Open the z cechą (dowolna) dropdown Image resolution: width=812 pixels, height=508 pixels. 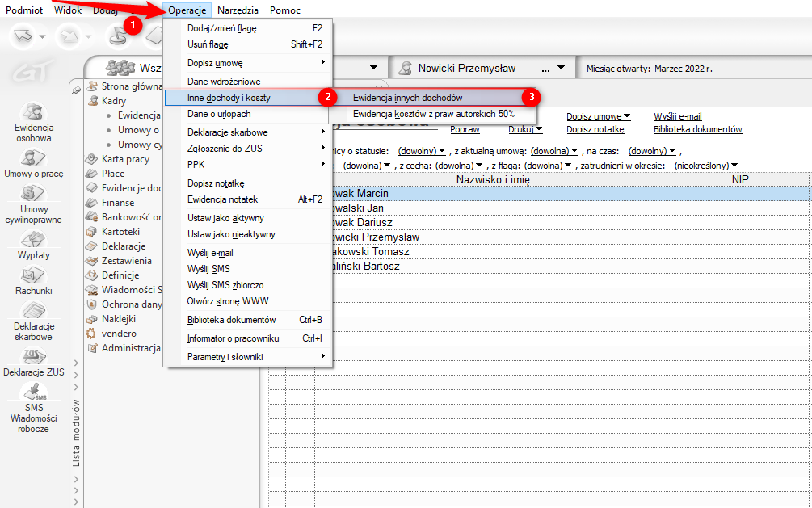tap(459, 166)
